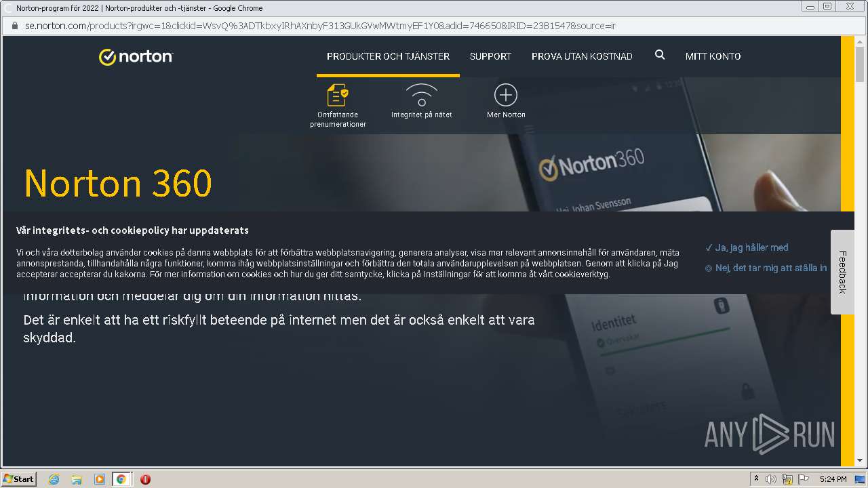Open the Action Center flag icon
The width and height of the screenshot is (868, 488).
(x=804, y=479)
